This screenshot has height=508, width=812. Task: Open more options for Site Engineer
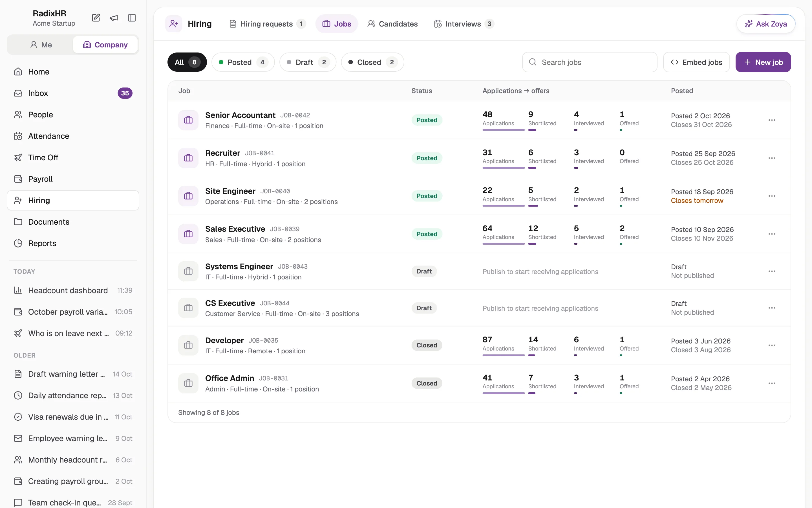click(x=772, y=196)
